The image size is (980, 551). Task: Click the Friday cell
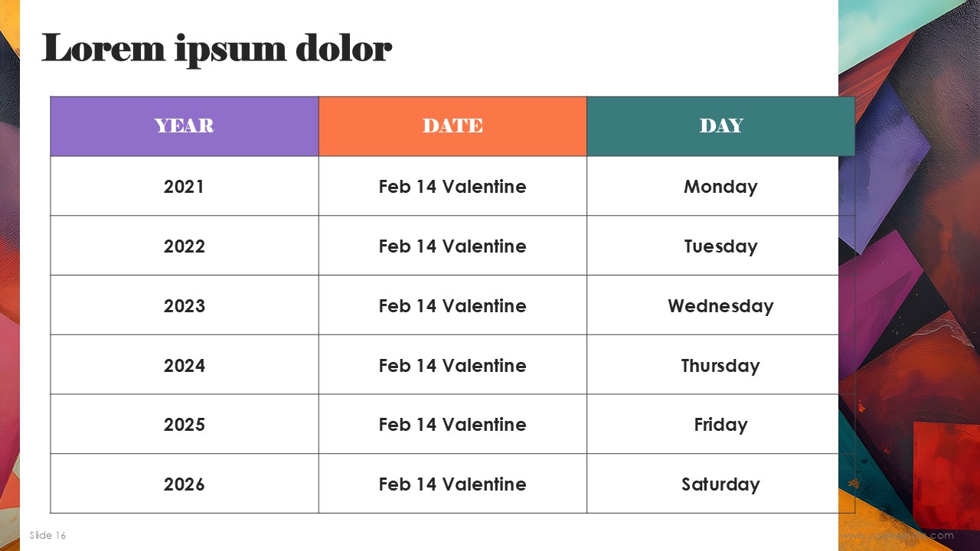(x=720, y=425)
